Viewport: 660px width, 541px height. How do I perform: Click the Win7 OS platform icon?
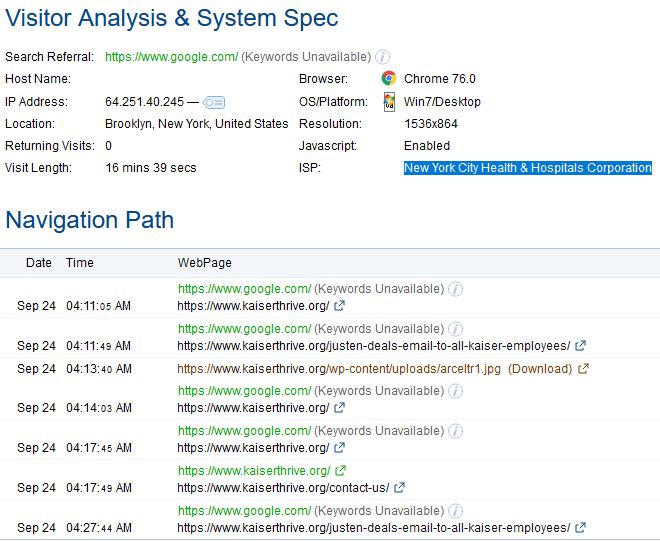[389, 102]
